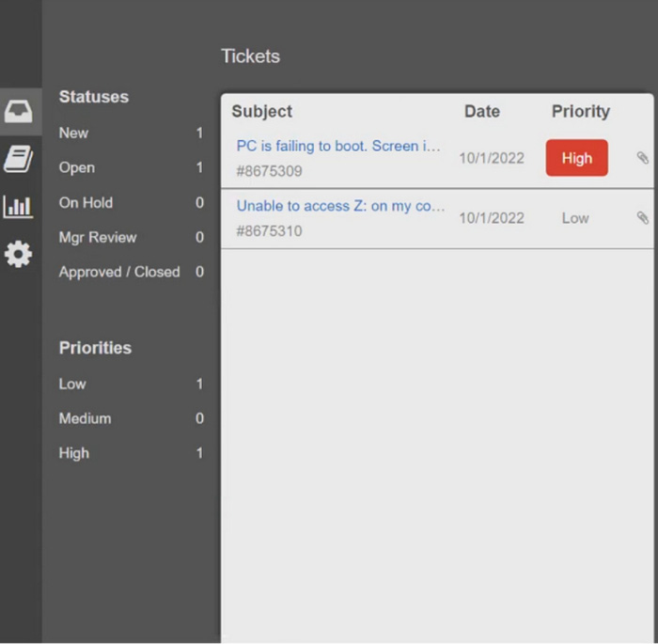Filter tickets by Low priority
Viewport: 658px width, 644px height.
click(132, 384)
